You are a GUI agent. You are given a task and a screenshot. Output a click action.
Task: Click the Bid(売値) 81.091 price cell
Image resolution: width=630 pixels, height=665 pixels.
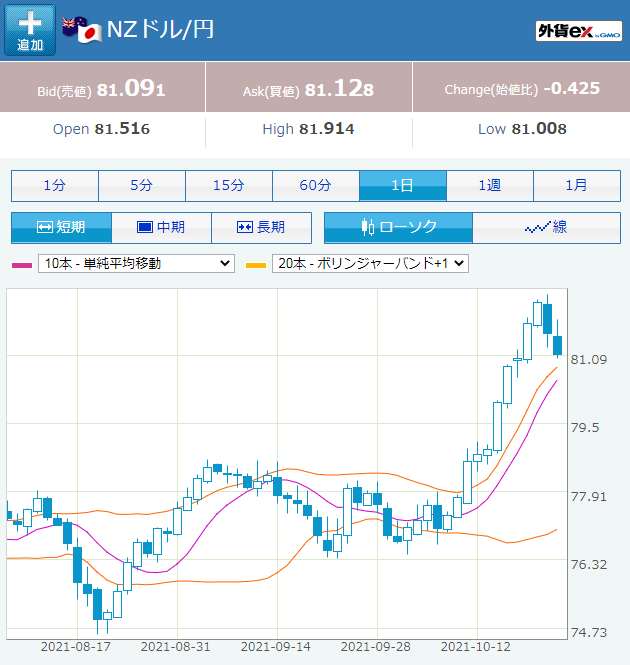(102, 88)
